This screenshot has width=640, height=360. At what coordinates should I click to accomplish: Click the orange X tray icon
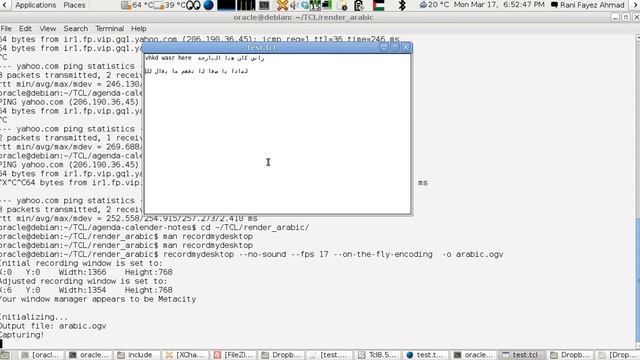tap(282, 5)
